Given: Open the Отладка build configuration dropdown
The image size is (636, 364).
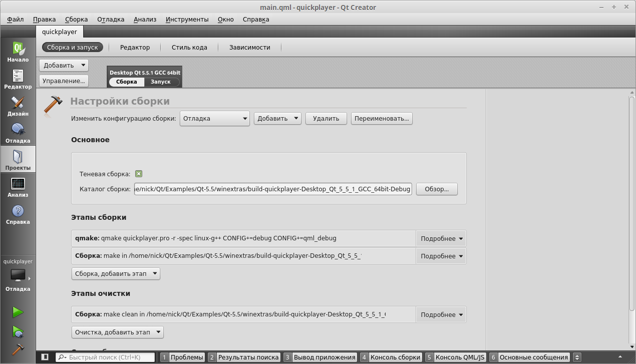Looking at the screenshot, I should pos(215,119).
